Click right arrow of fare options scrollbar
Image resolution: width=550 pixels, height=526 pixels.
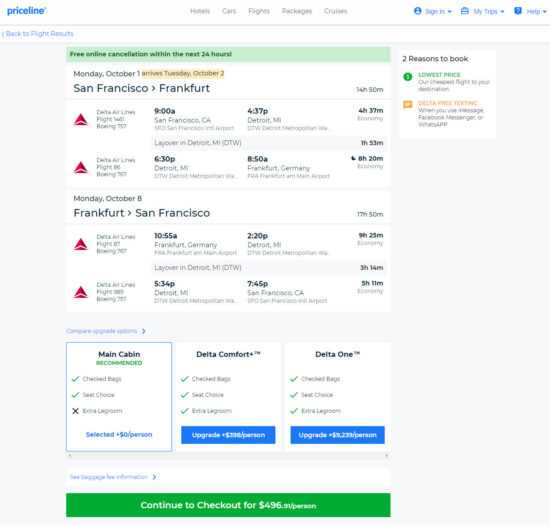pyautogui.click(x=387, y=456)
